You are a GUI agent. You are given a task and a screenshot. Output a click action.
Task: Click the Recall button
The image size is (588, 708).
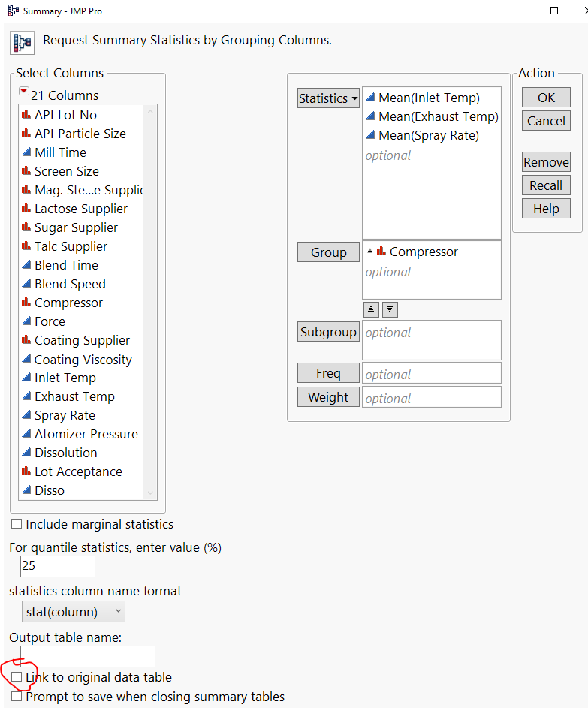546,185
